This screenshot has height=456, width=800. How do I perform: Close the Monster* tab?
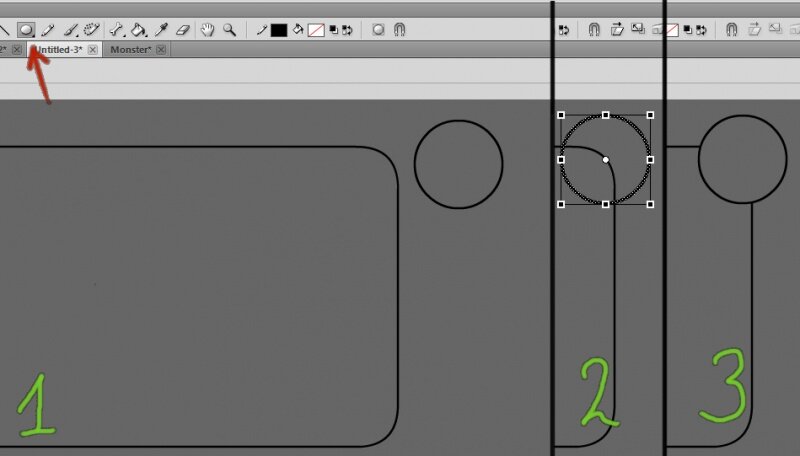[160, 49]
